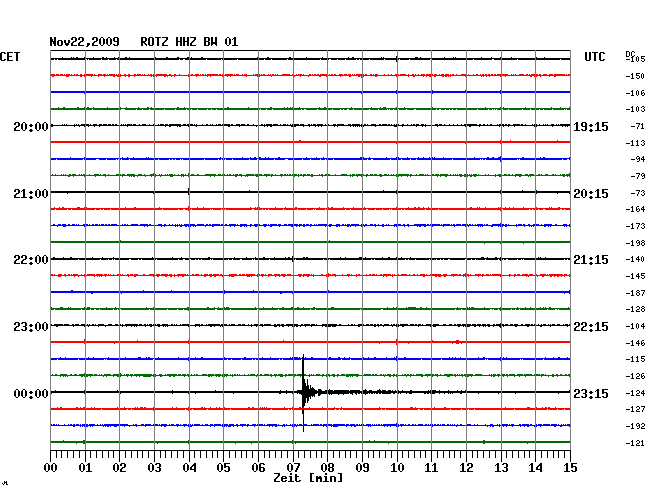Click the UTC time zone label
The height and width of the screenshot is (494, 650).
pyautogui.click(x=595, y=57)
